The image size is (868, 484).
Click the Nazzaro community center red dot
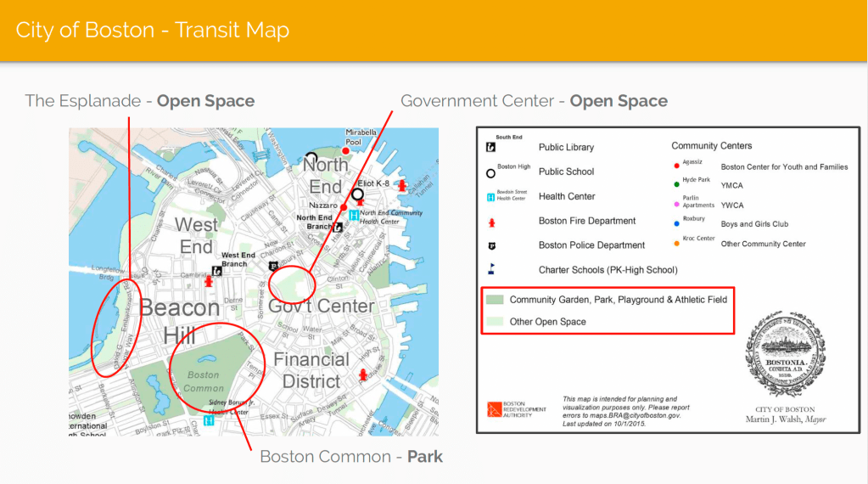(x=343, y=205)
